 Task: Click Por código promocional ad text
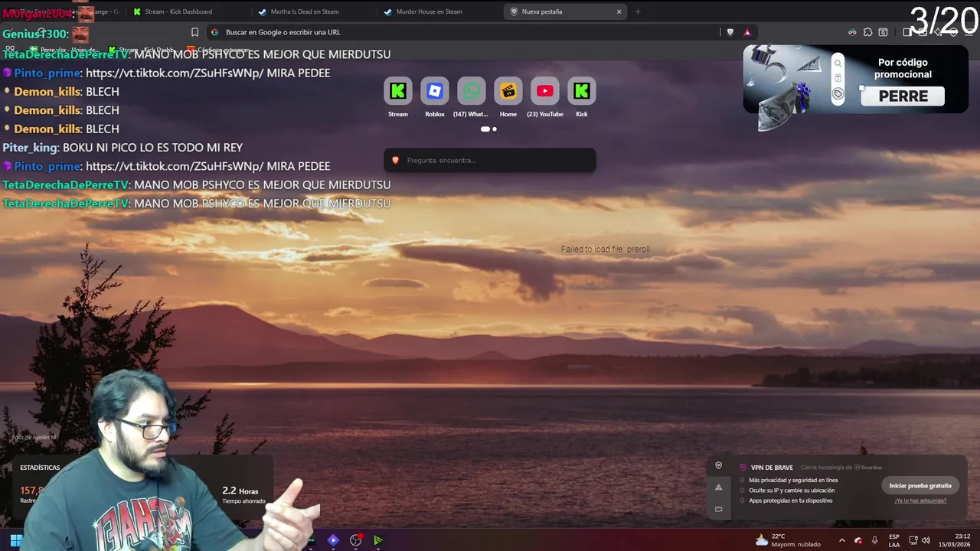(903, 68)
